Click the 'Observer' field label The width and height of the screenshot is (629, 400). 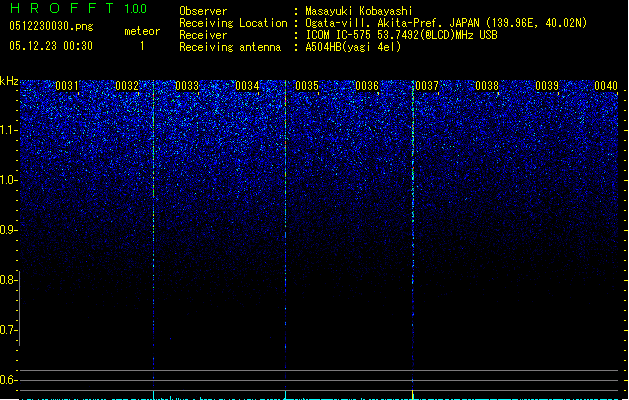(x=203, y=11)
